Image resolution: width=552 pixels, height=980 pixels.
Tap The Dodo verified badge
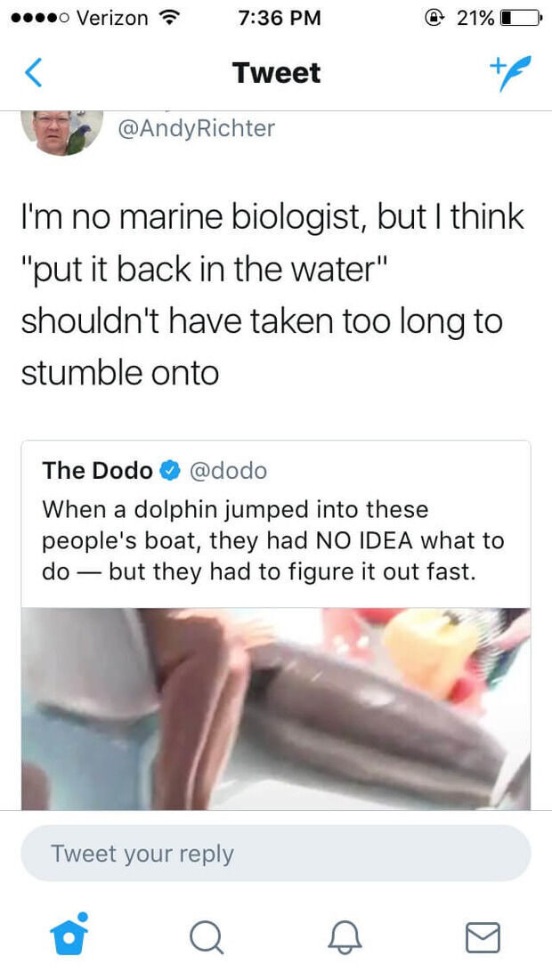170,471
